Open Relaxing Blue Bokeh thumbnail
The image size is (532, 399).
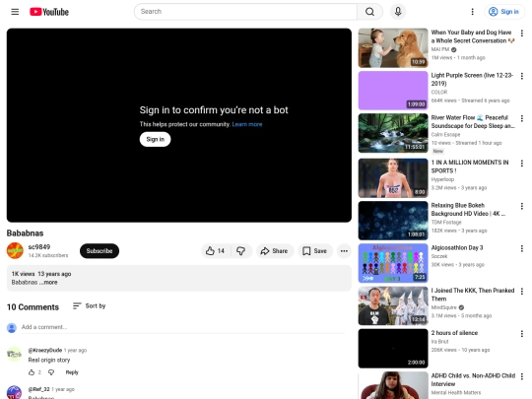[393, 221]
